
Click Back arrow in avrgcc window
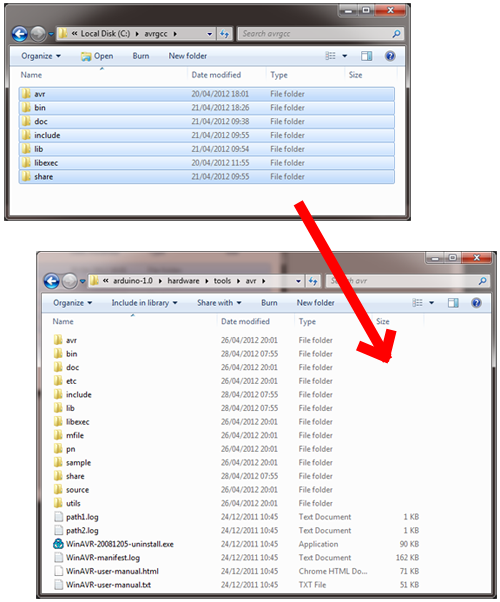(x=19, y=34)
